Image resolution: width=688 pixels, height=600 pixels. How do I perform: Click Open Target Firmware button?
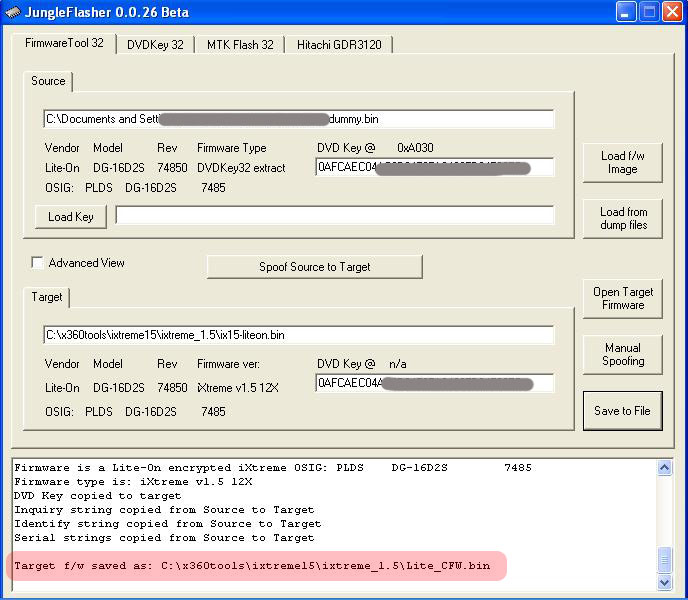pos(622,298)
